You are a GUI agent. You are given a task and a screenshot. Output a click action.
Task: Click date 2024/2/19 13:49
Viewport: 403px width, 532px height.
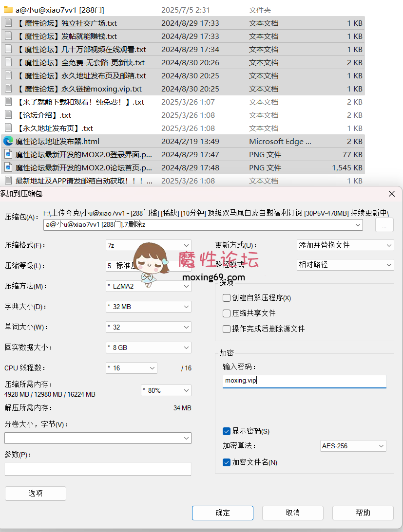tap(190, 142)
